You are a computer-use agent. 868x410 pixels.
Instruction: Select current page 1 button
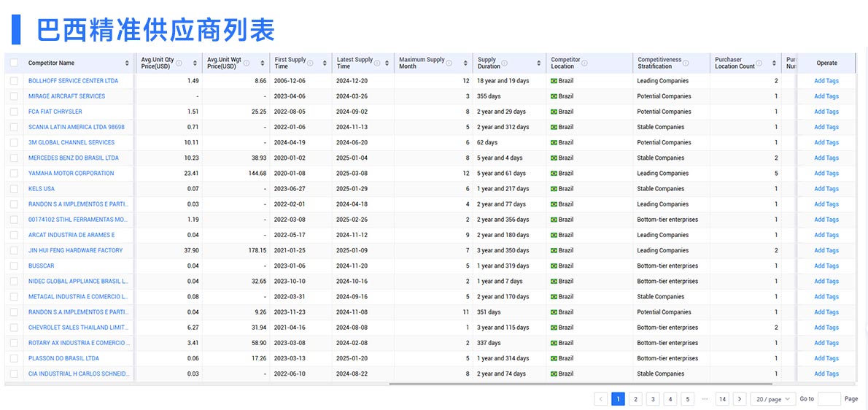click(x=619, y=398)
